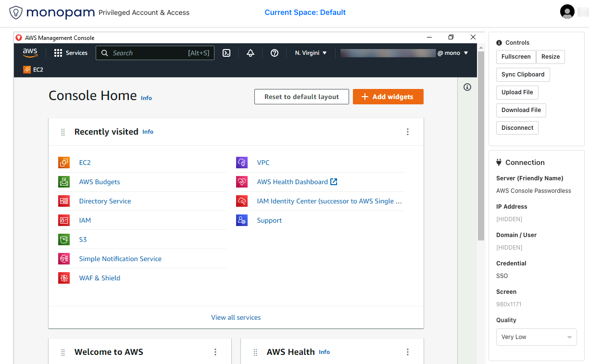Click the AWS logo
Image resolution: width=589 pixels, height=364 pixels.
tap(30, 53)
